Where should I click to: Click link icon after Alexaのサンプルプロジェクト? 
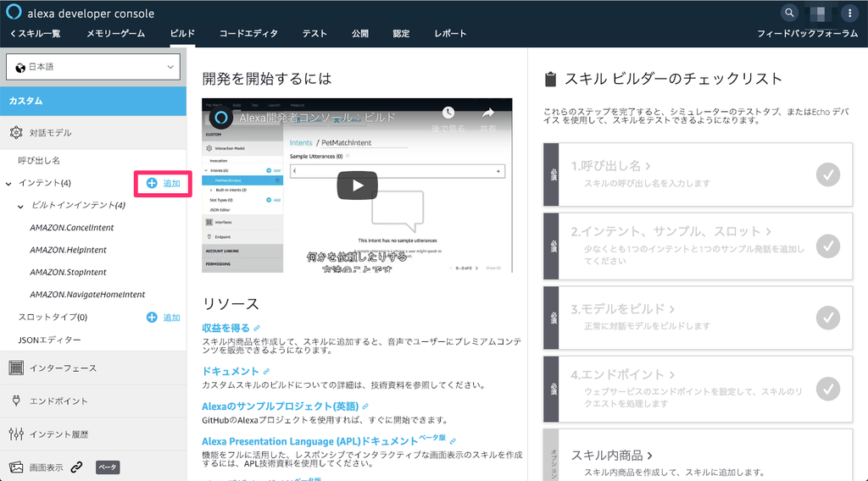(365, 407)
